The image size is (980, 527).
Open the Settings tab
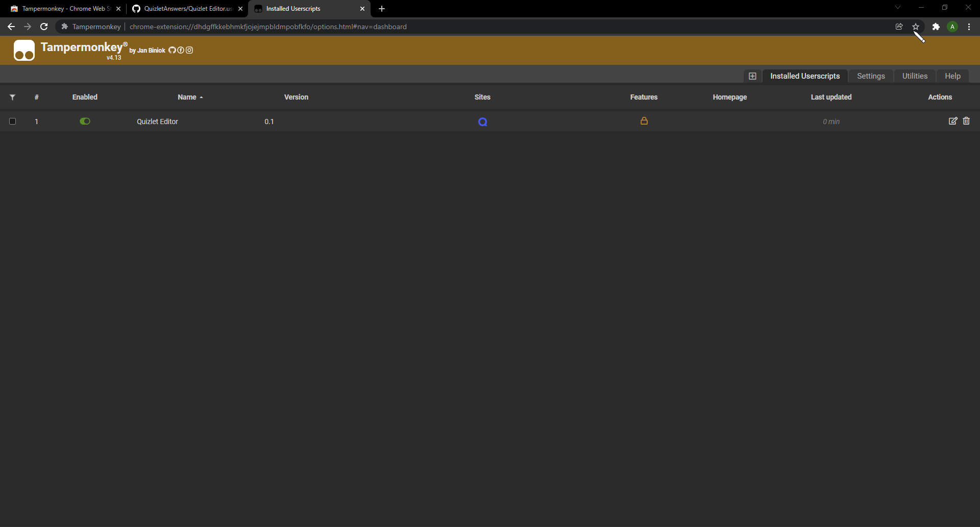click(871, 76)
